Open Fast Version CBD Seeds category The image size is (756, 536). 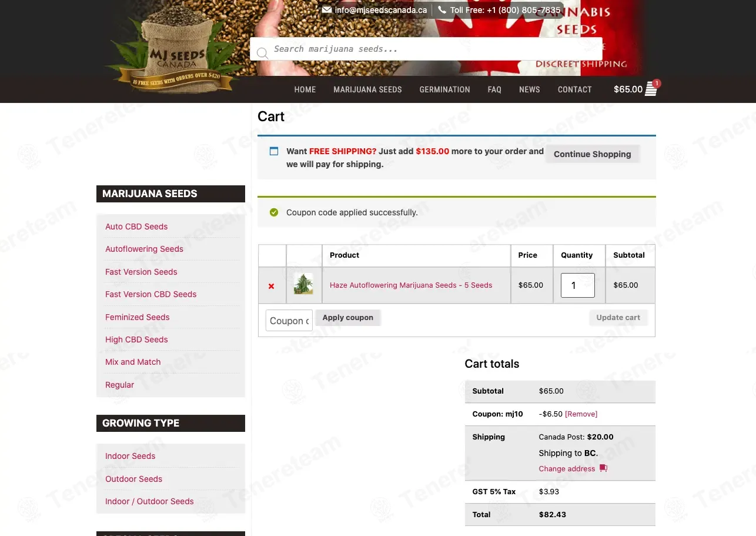point(150,294)
